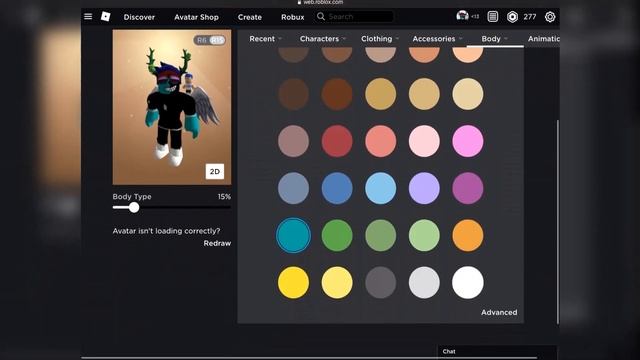The height and width of the screenshot is (360, 640).
Task: Select the lavender color swatch
Action: pyautogui.click(x=424, y=188)
